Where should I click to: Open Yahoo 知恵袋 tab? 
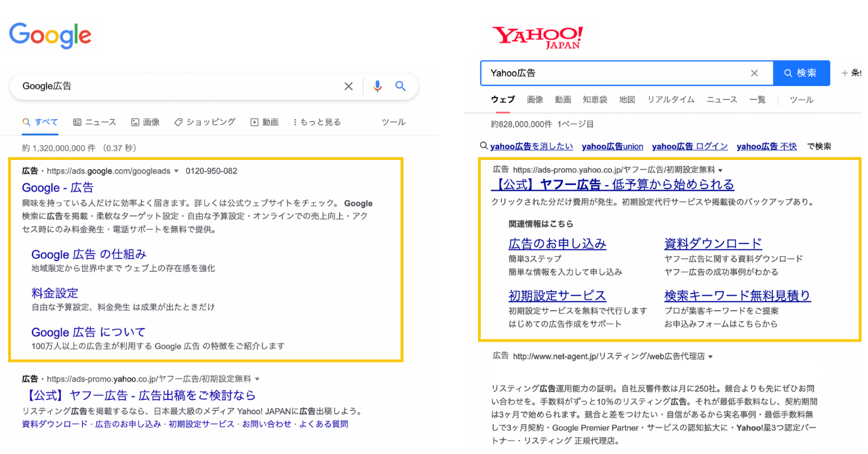click(x=595, y=100)
